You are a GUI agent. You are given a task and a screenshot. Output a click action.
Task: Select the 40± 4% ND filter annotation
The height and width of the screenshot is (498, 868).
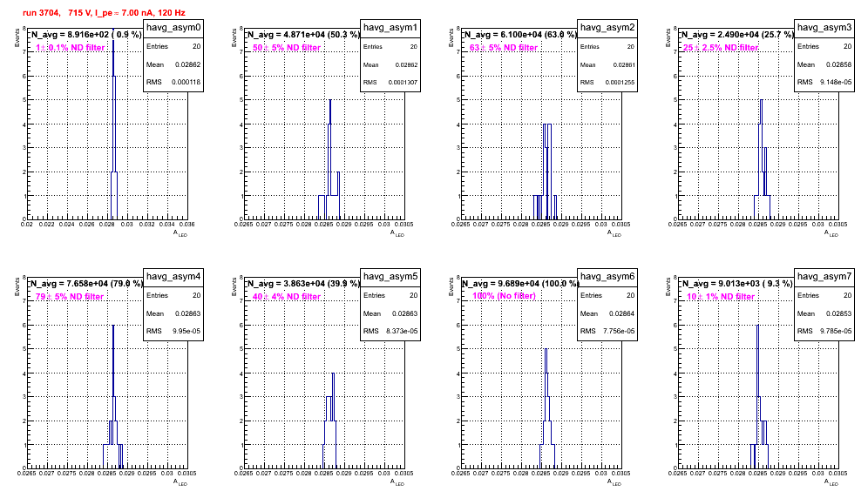pos(287,297)
